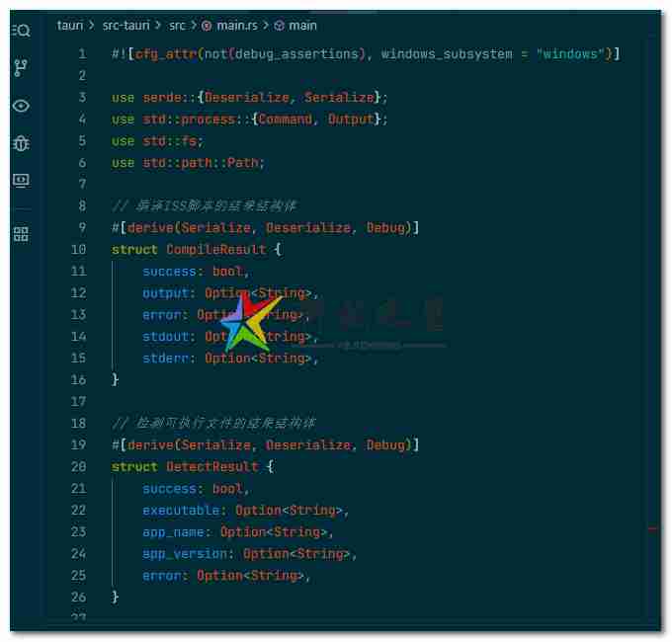Open the Remote Explorer monitor icon
This screenshot has height=642, width=672.
click(21, 181)
